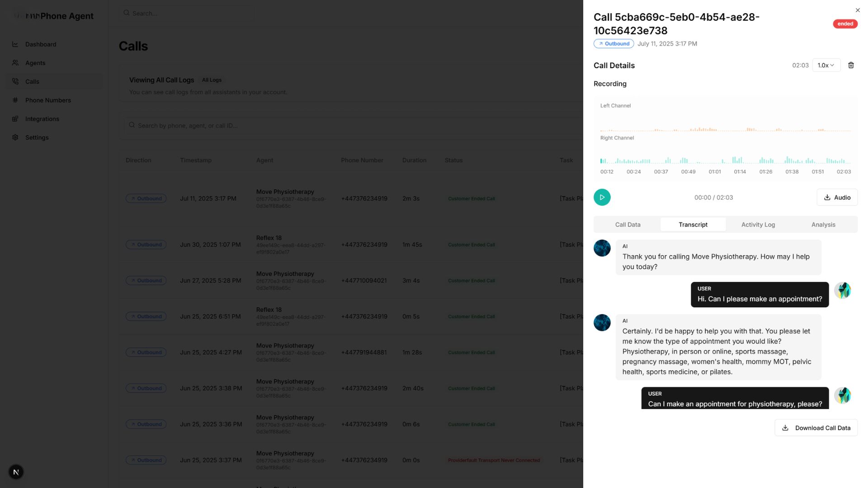Download the Audio file

tap(837, 197)
